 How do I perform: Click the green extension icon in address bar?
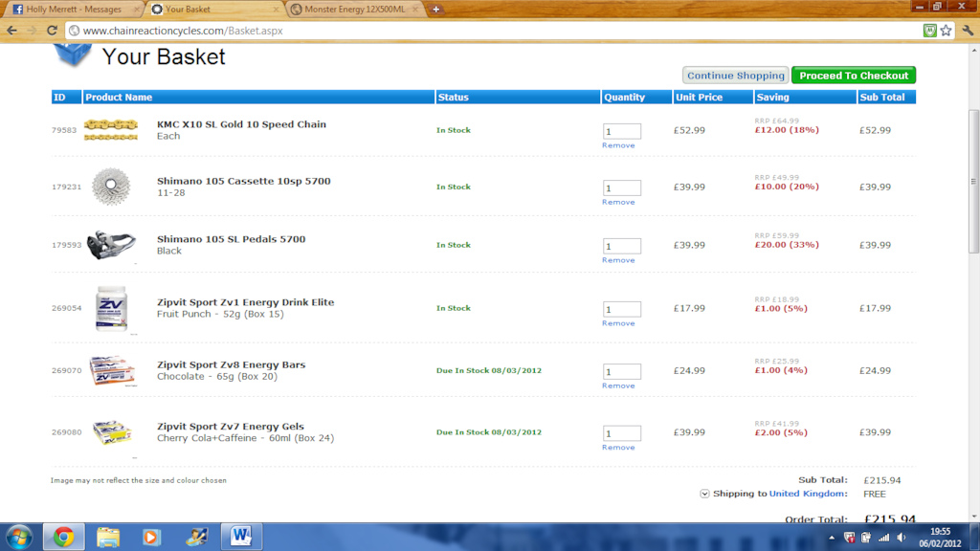point(930,31)
